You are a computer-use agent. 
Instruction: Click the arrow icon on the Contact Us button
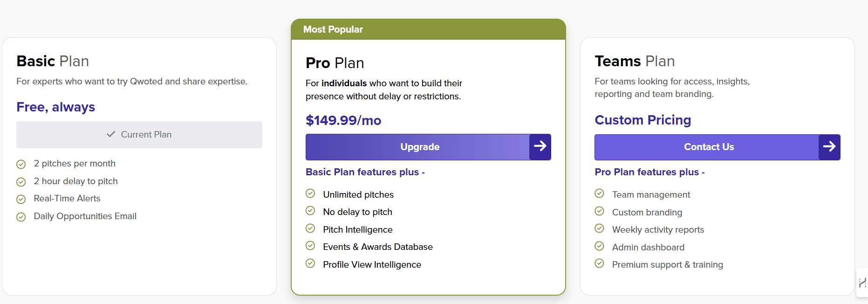(829, 146)
